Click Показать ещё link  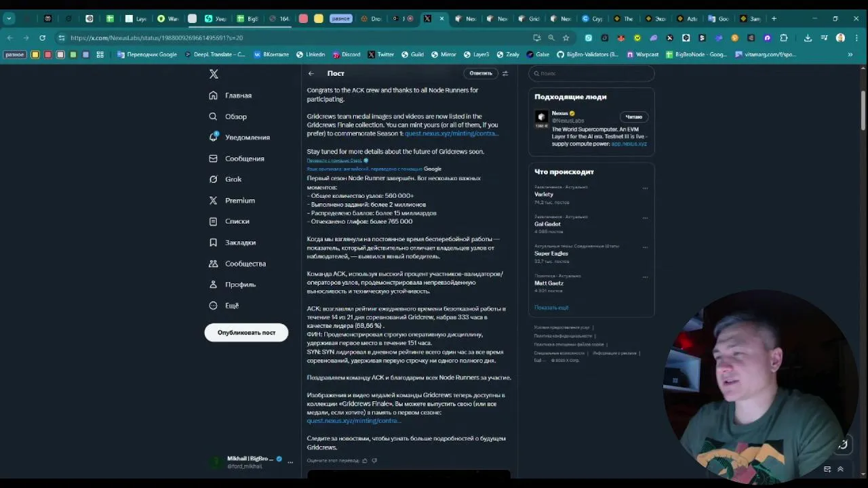(x=551, y=308)
